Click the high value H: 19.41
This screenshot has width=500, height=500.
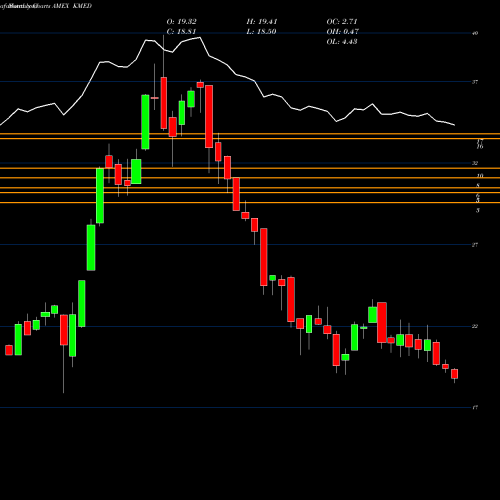tap(262, 22)
